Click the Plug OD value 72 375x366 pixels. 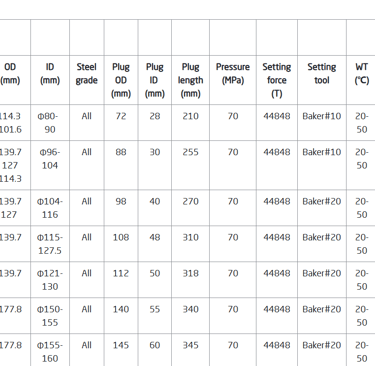[121, 116]
